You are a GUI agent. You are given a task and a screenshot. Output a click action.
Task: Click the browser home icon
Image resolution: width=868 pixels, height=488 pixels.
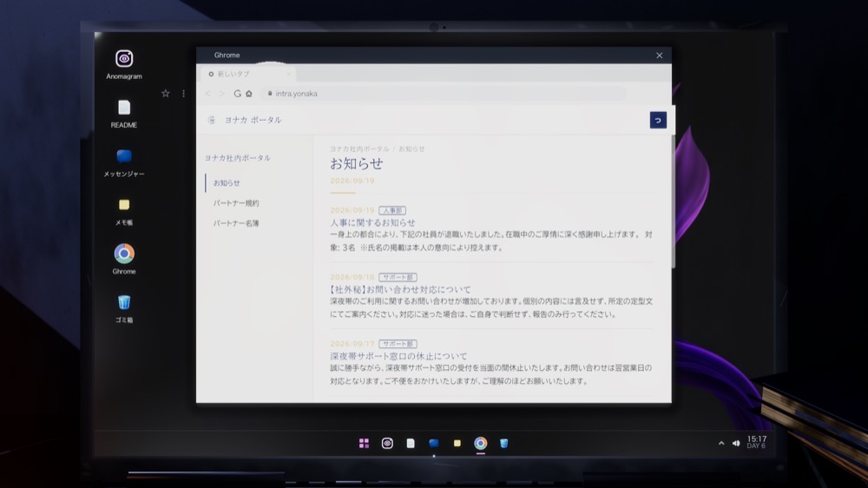pyautogui.click(x=249, y=94)
